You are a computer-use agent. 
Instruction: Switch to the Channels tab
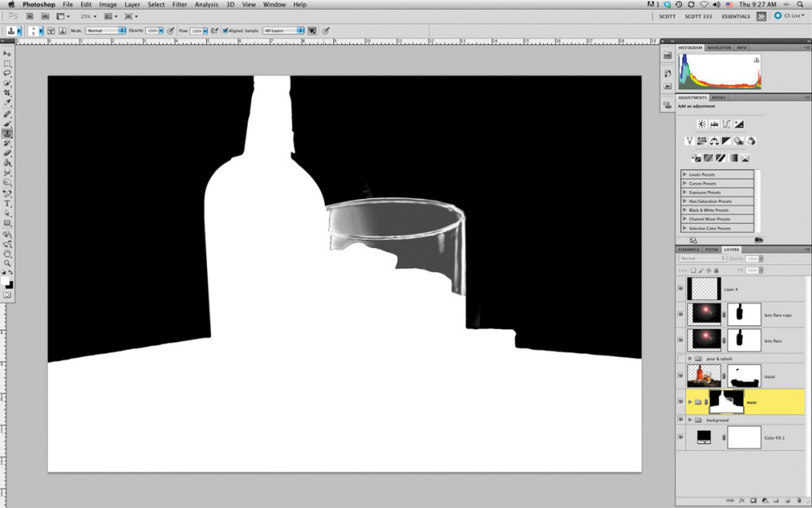click(689, 250)
